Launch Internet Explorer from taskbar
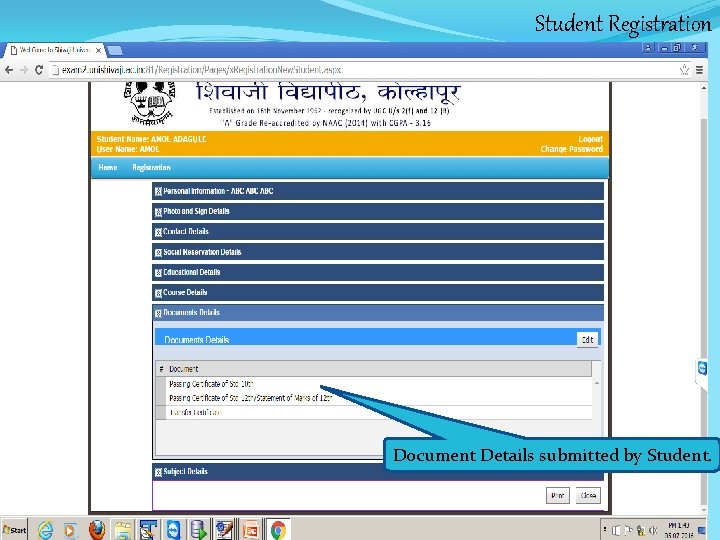The image size is (720, 540). (x=45, y=530)
